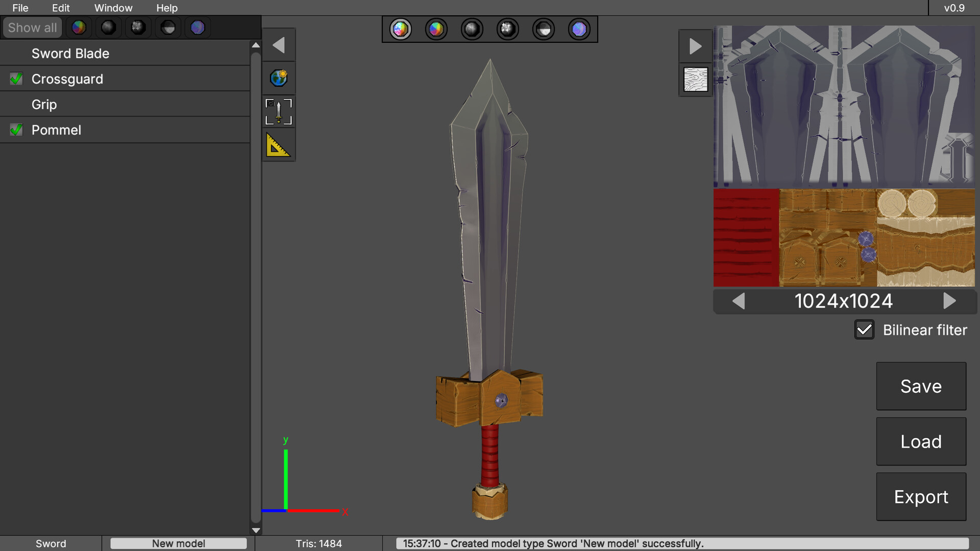Click the model name field 'New model'
Viewport: 980px width, 551px height.
(179, 543)
